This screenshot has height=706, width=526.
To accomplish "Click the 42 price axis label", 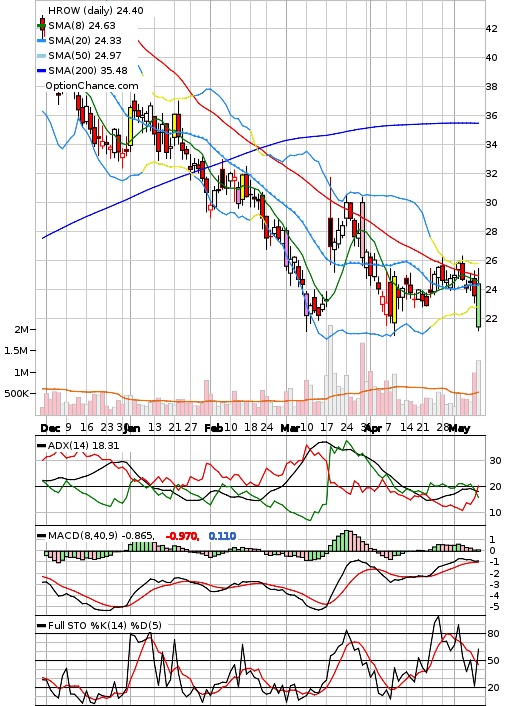I will pyautogui.click(x=491, y=29).
